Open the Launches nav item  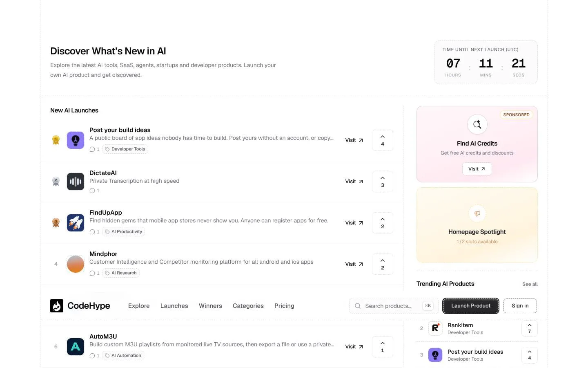174,306
